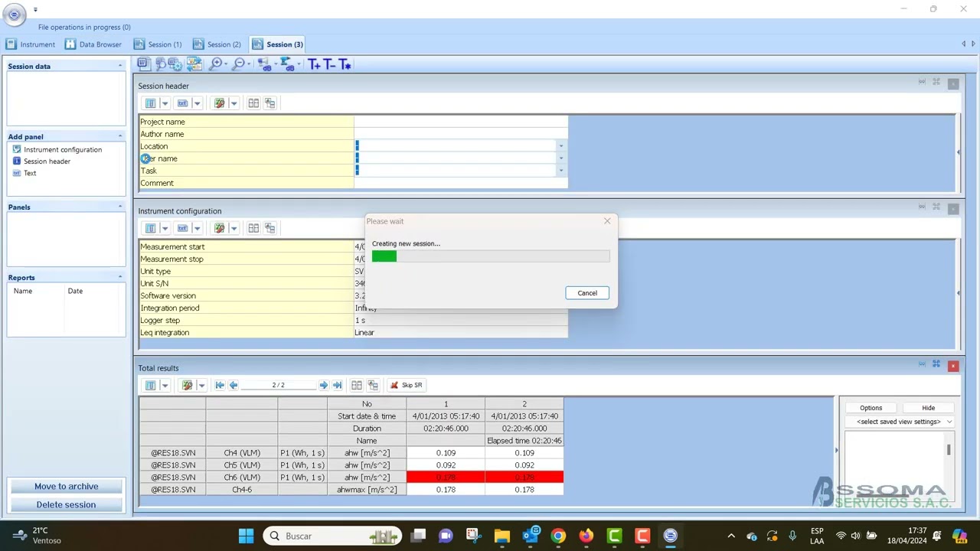
Task: Click the Word report export icon
Action: [x=143, y=64]
